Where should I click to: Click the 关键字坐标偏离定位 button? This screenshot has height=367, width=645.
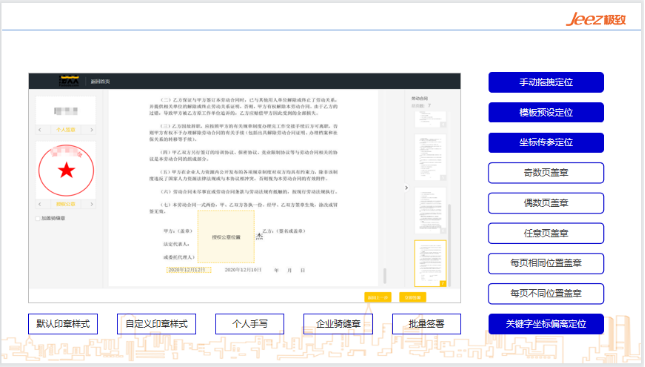[x=546, y=324]
